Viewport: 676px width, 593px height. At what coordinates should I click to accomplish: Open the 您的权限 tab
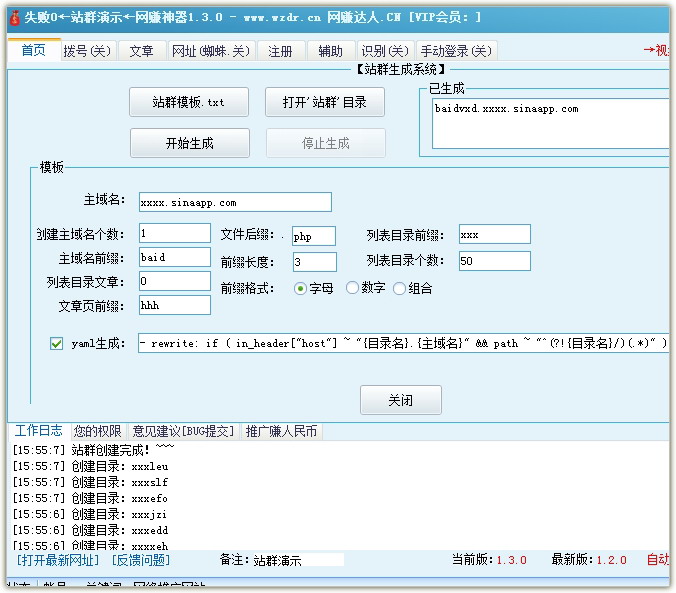click(97, 431)
